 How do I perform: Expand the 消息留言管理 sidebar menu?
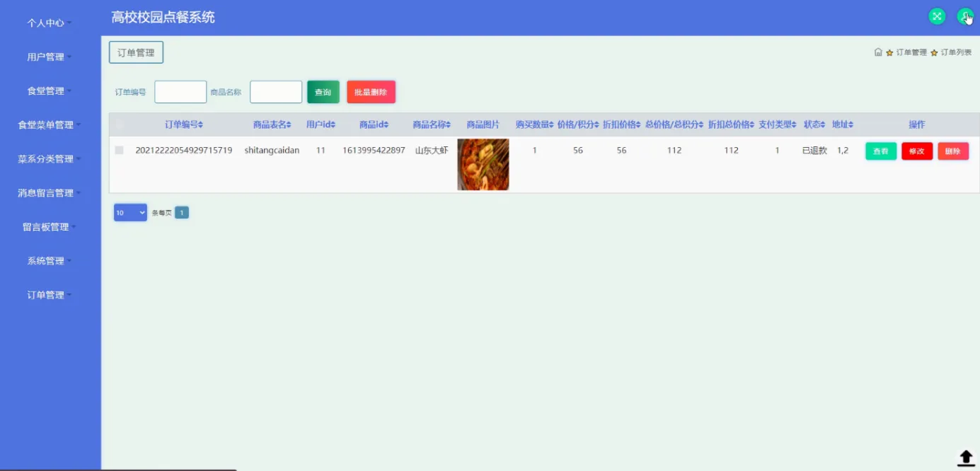coord(50,192)
